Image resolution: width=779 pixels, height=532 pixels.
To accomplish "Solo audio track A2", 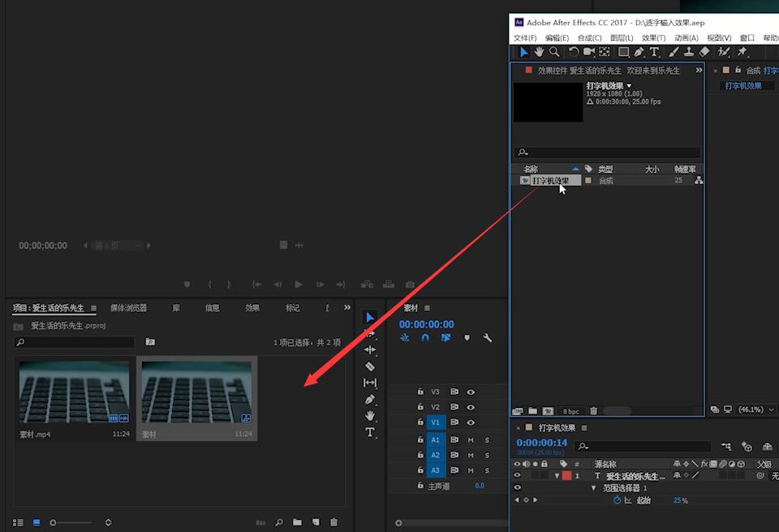I will [487, 455].
